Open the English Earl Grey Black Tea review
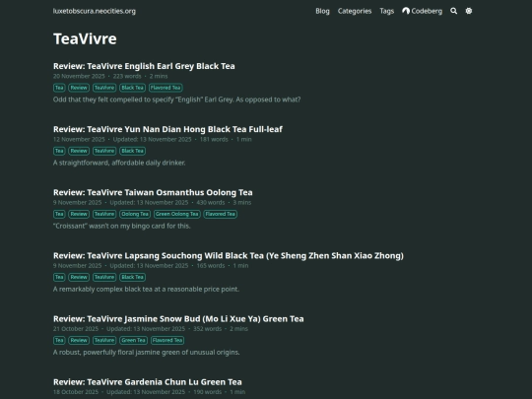 [x=144, y=66]
